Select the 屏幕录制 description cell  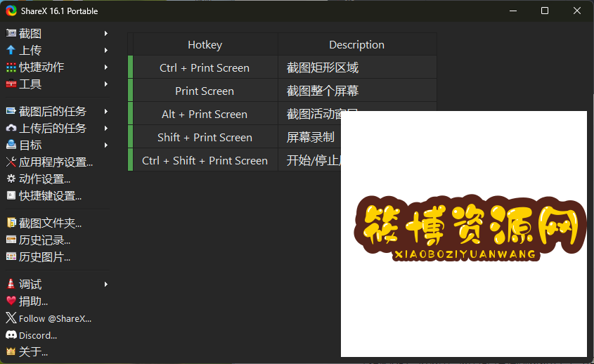tap(309, 137)
